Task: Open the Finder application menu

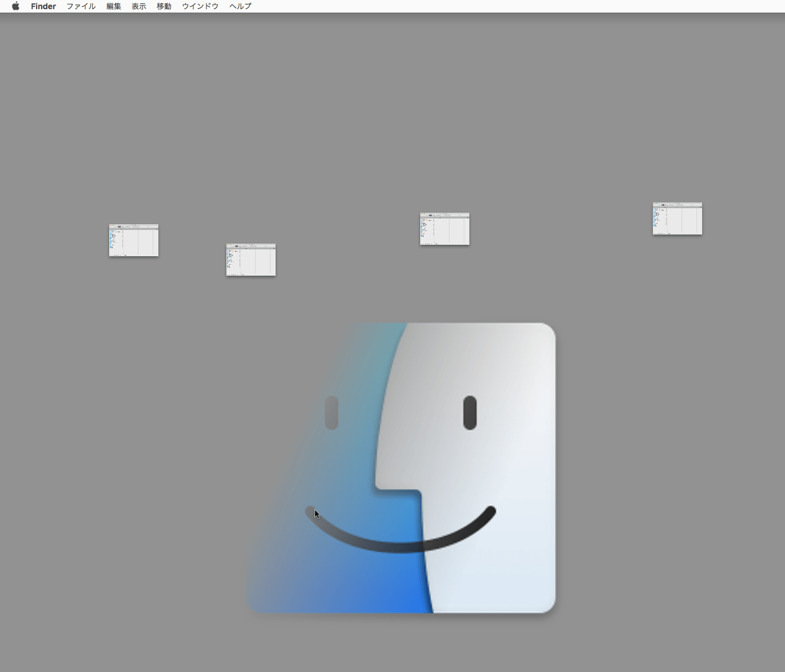Action: point(43,6)
